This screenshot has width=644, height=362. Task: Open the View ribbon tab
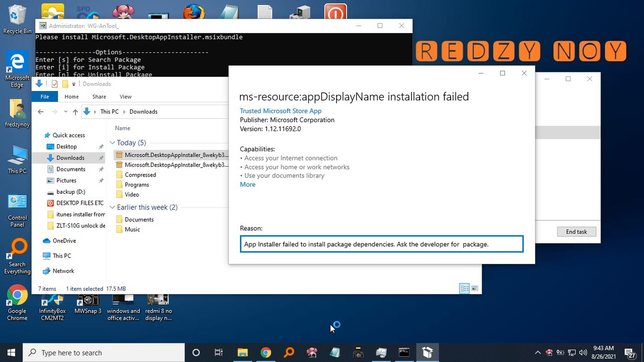pyautogui.click(x=126, y=97)
